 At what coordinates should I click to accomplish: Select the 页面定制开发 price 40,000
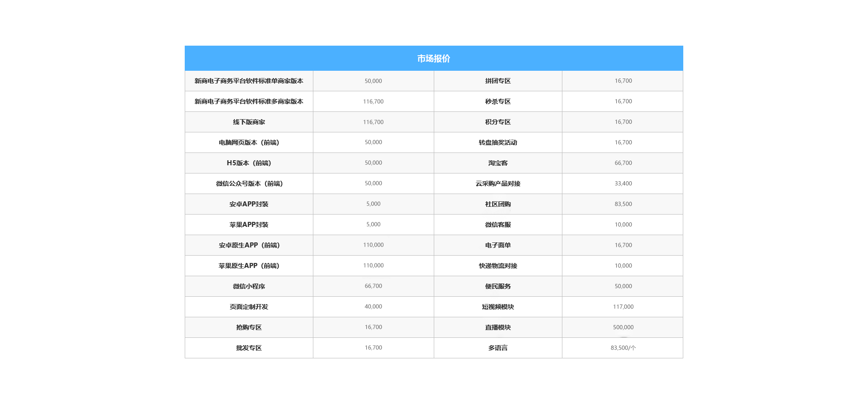(x=373, y=307)
